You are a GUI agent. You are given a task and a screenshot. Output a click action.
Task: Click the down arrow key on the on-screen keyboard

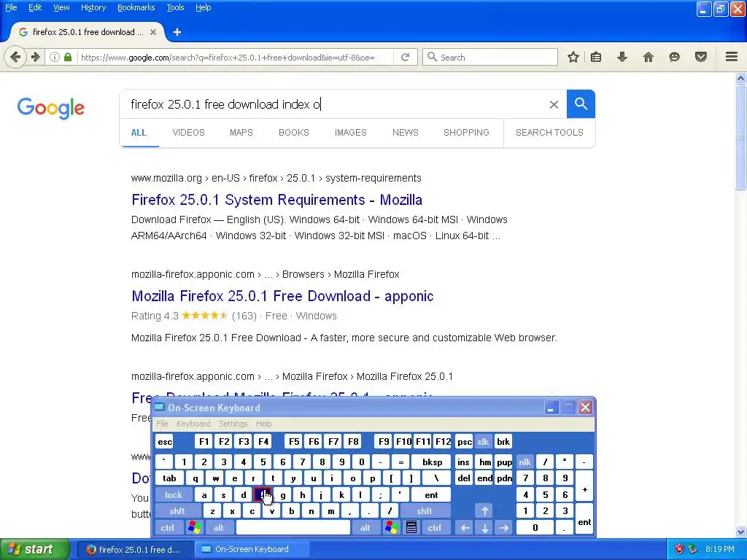(484, 528)
